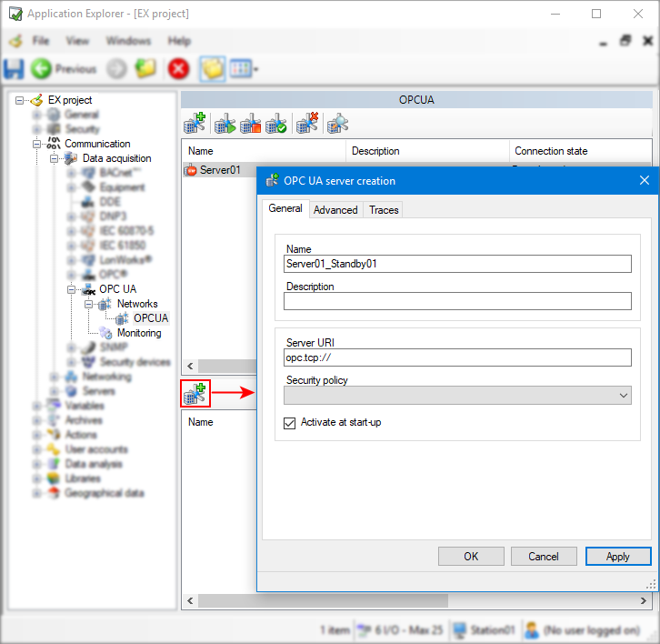Click the start server icon with green arrow

[x=225, y=124]
